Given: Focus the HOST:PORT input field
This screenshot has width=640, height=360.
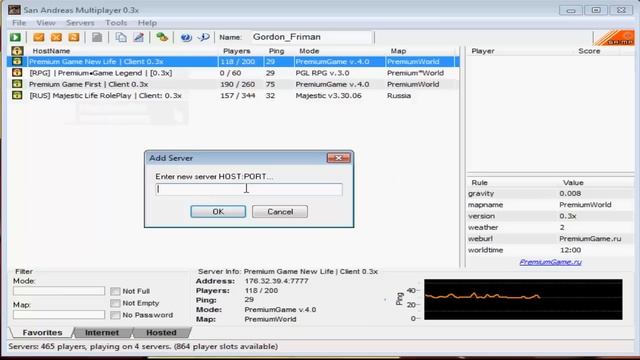Looking at the screenshot, I should coord(249,189).
